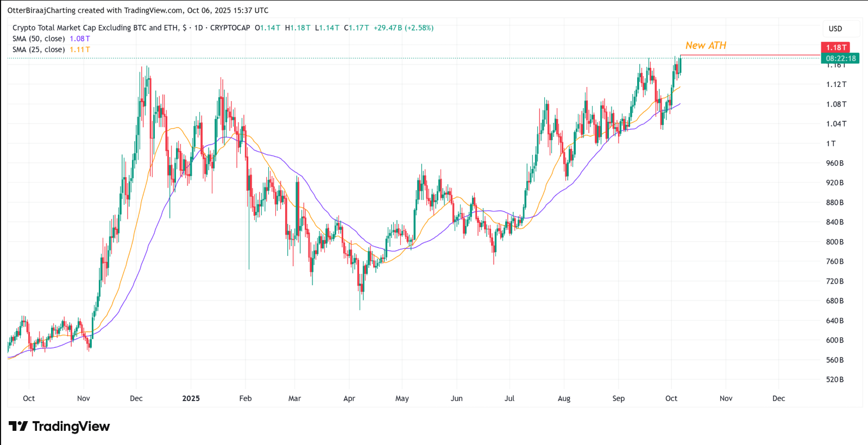Open the USD currency selector
The width and height of the screenshot is (868, 445).
(x=835, y=29)
